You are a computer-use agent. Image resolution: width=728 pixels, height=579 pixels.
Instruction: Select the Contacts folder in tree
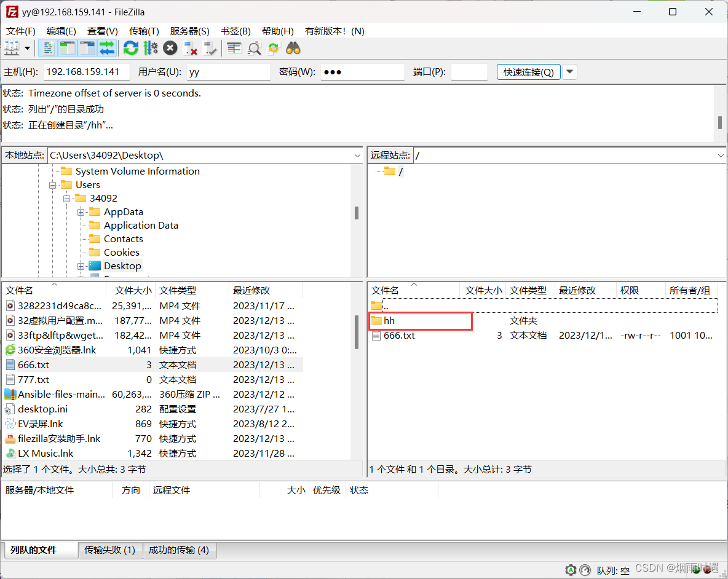[123, 239]
